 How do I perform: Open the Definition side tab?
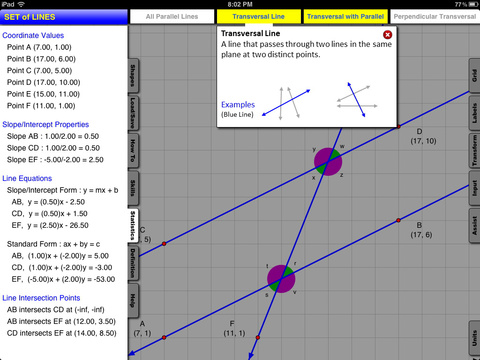[133, 263]
